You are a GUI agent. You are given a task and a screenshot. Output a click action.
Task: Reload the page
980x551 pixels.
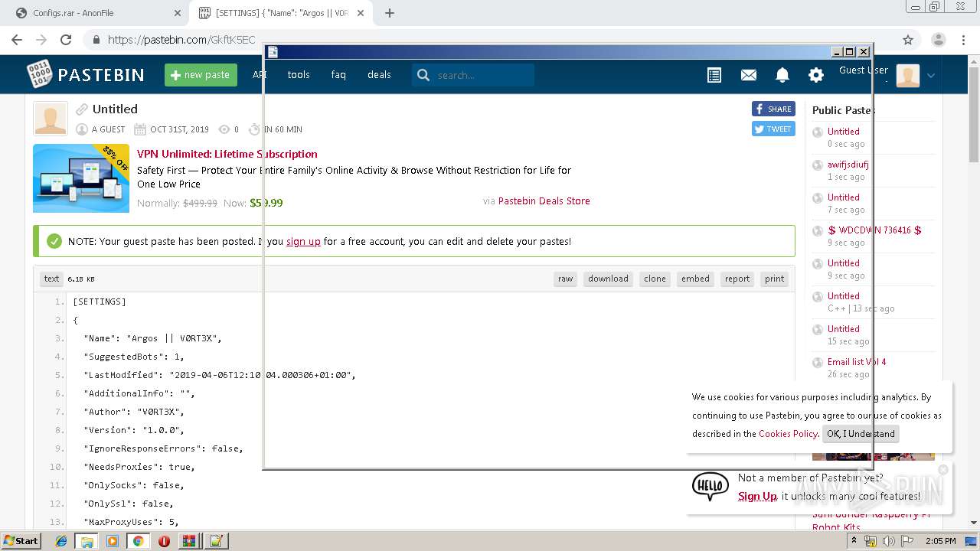[66, 40]
